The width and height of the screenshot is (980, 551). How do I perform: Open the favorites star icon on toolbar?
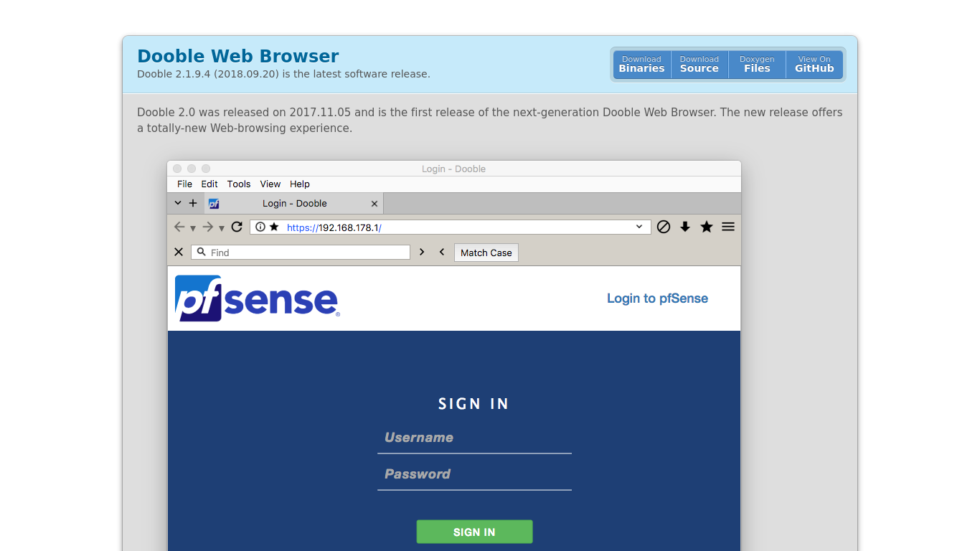(706, 227)
